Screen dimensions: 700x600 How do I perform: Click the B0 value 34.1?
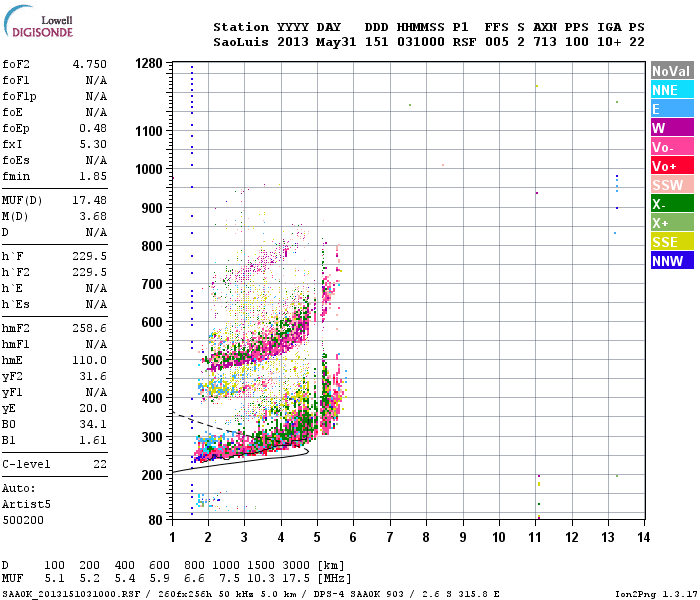coord(93,424)
